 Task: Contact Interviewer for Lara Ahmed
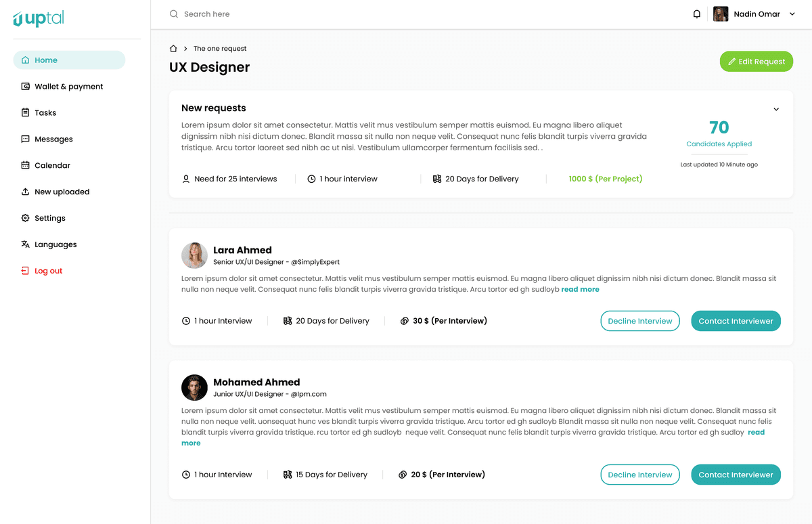(x=736, y=321)
